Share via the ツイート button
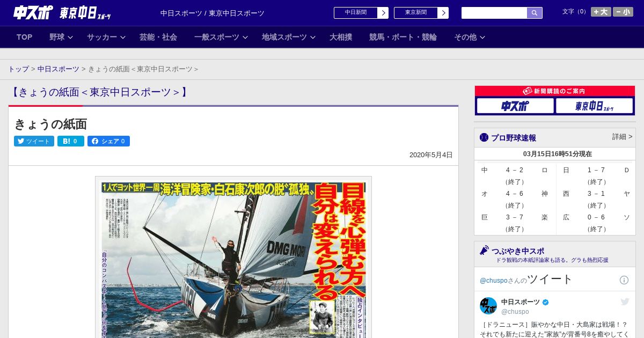644x338 pixels. pos(34,141)
